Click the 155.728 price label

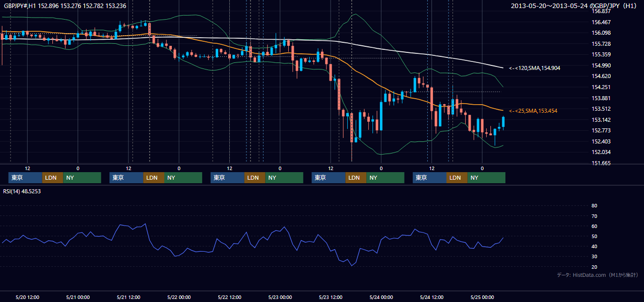601,44
